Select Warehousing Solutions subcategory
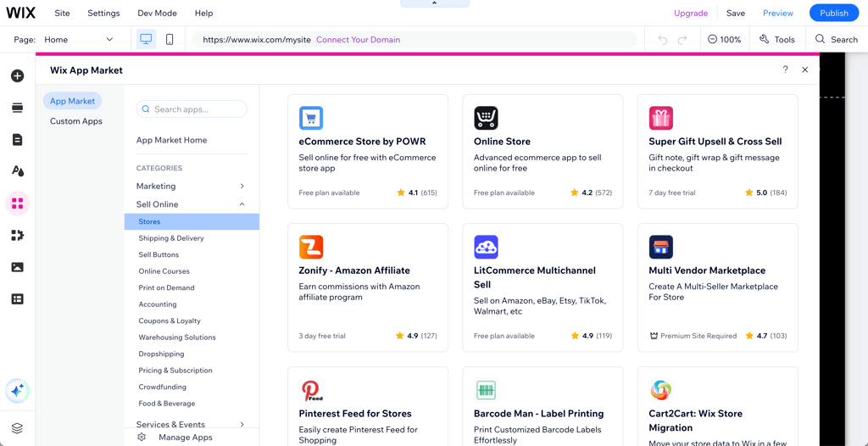The height and width of the screenshot is (446, 868). tap(177, 337)
